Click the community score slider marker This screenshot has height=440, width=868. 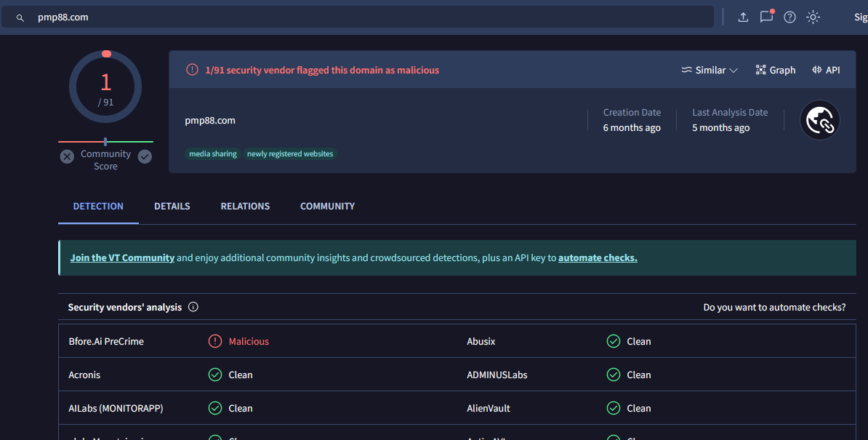point(105,142)
